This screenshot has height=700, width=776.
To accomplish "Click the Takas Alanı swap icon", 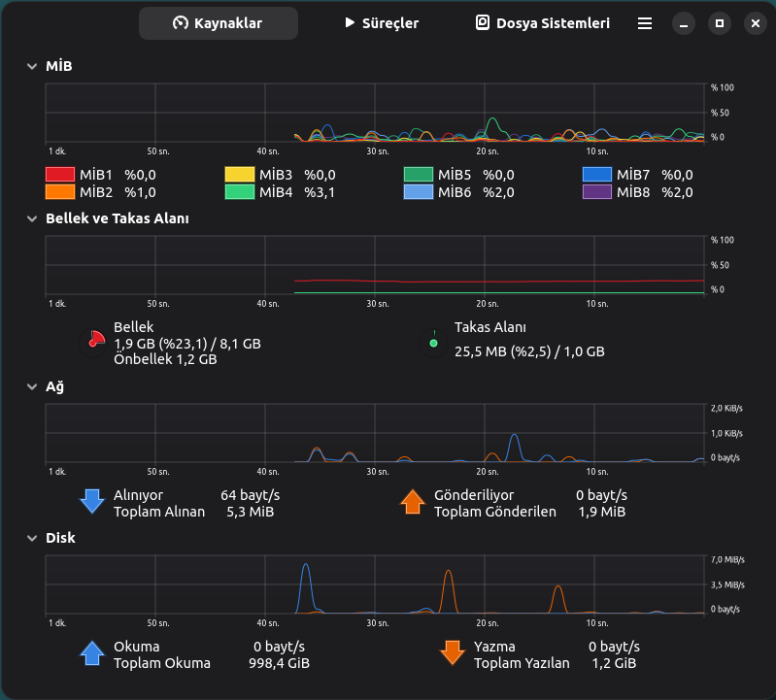I will coord(433,342).
